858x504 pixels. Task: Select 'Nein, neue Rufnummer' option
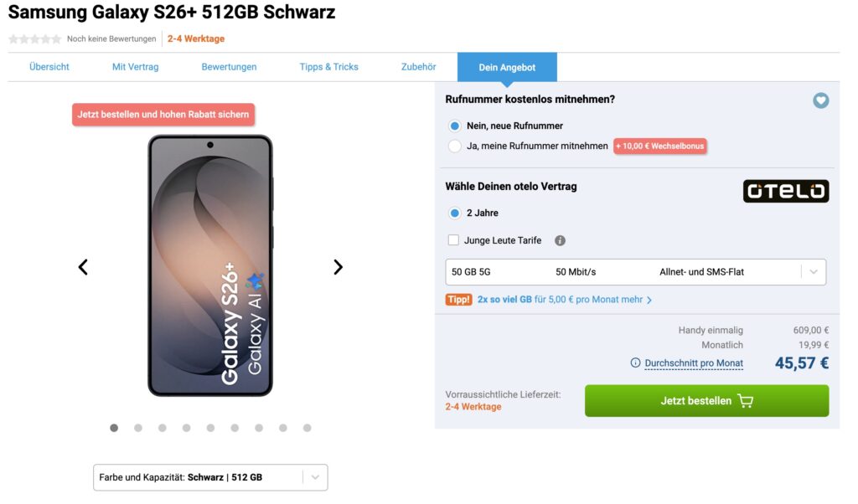tap(455, 126)
